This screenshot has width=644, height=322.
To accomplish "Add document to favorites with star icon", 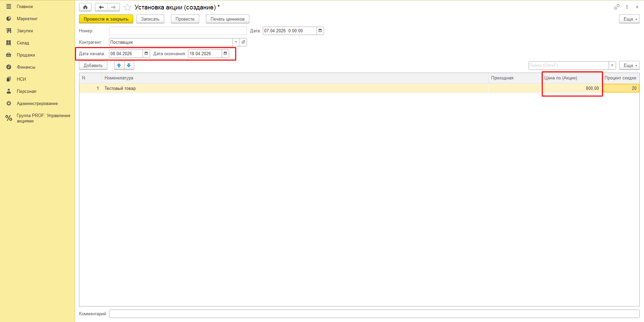I will tap(127, 7).
